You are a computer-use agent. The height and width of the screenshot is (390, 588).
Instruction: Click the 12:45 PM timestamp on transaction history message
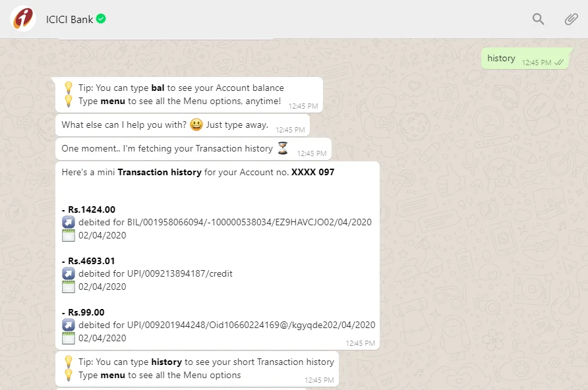pos(360,343)
